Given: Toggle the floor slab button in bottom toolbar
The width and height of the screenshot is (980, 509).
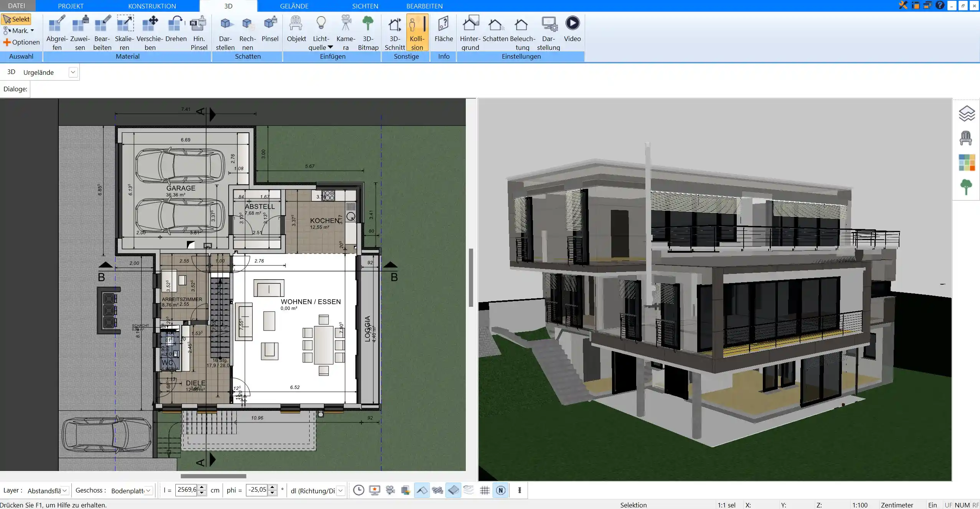Looking at the screenshot, I should [x=453, y=490].
